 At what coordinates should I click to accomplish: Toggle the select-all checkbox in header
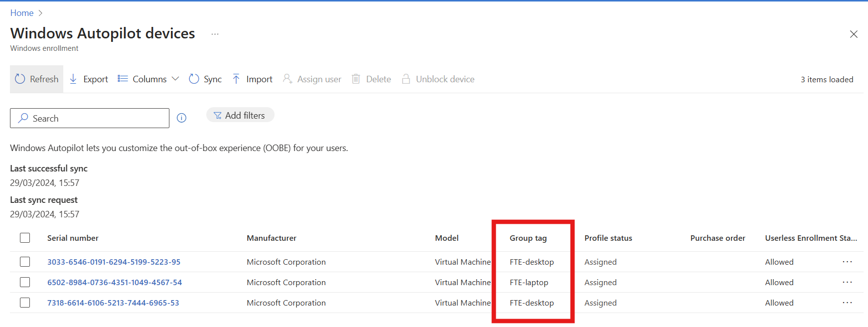(x=25, y=238)
